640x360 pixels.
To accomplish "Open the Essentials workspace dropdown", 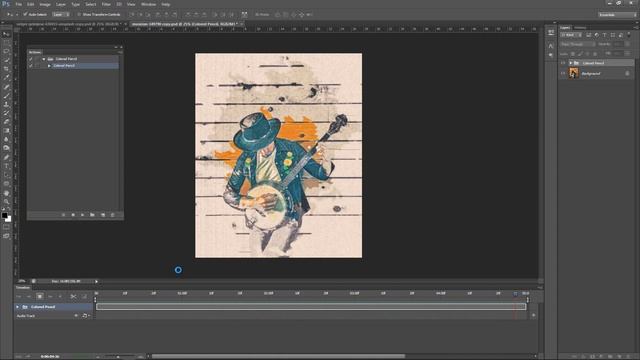I will point(617,15).
